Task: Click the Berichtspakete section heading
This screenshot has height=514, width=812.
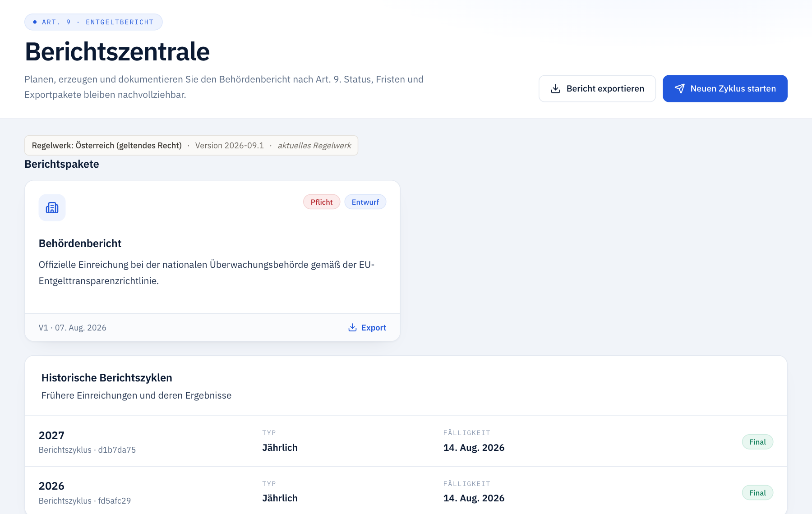Action: (62, 164)
